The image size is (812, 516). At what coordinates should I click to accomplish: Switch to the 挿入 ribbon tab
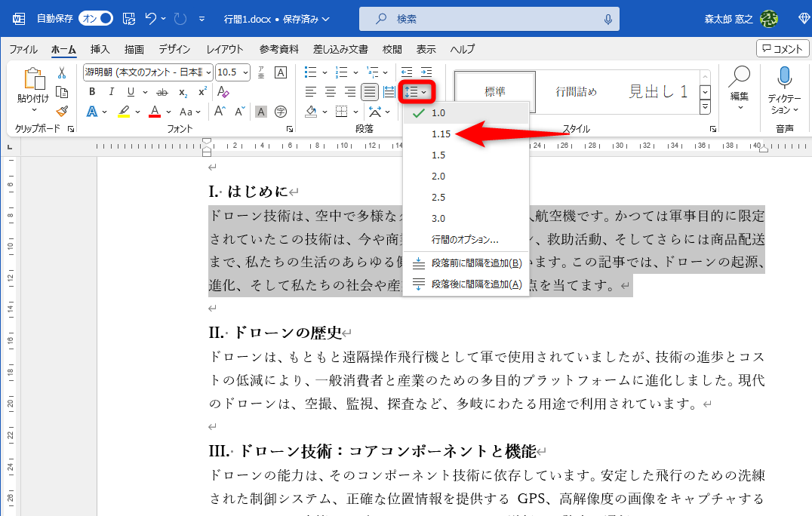point(99,49)
